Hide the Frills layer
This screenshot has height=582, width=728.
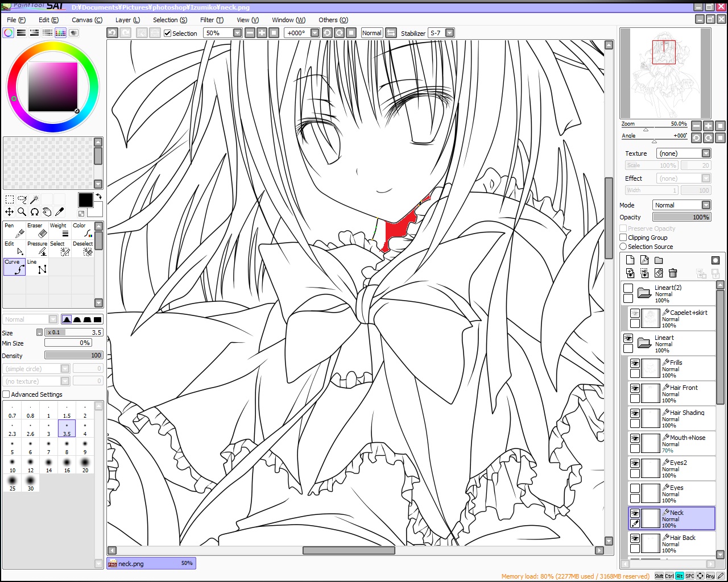[x=635, y=363]
